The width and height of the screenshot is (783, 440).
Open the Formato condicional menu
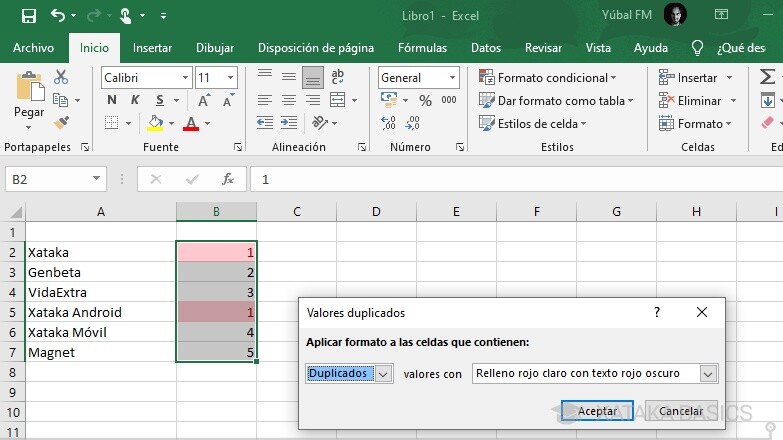pyautogui.click(x=549, y=77)
